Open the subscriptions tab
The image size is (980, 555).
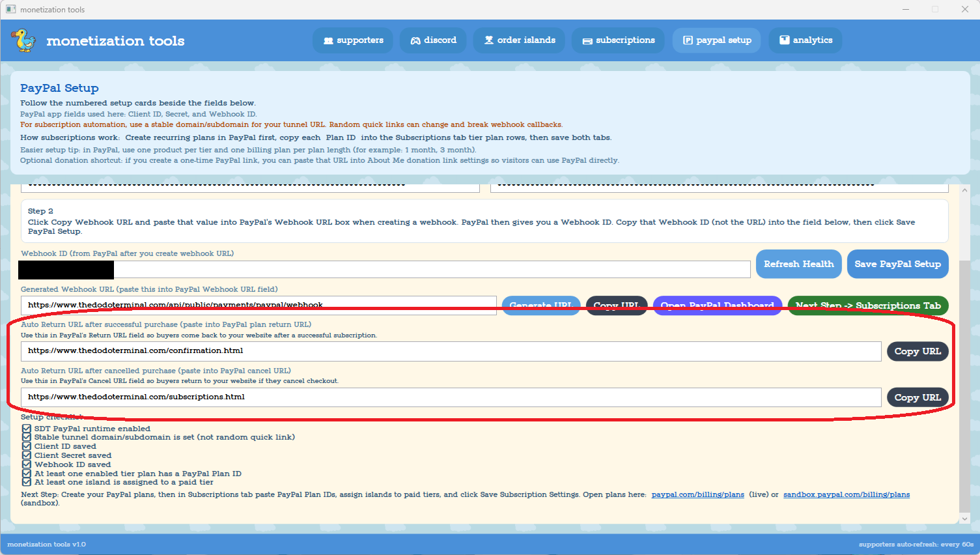(x=618, y=40)
